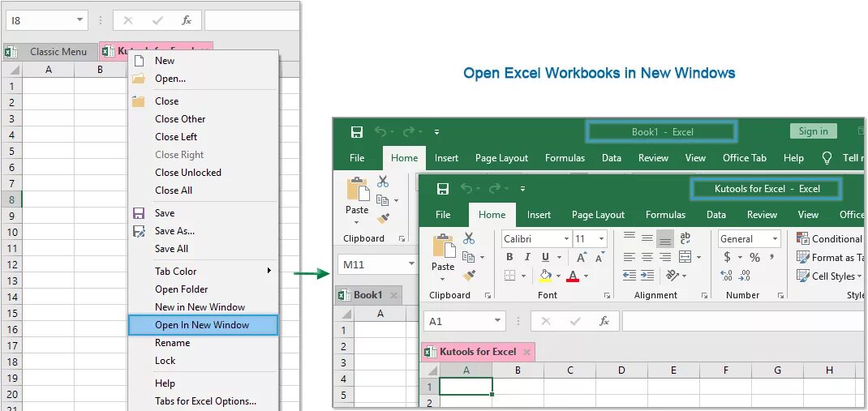The height and width of the screenshot is (411, 868).
Task: Click red Font Color letter A
Action: coord(573,276)
